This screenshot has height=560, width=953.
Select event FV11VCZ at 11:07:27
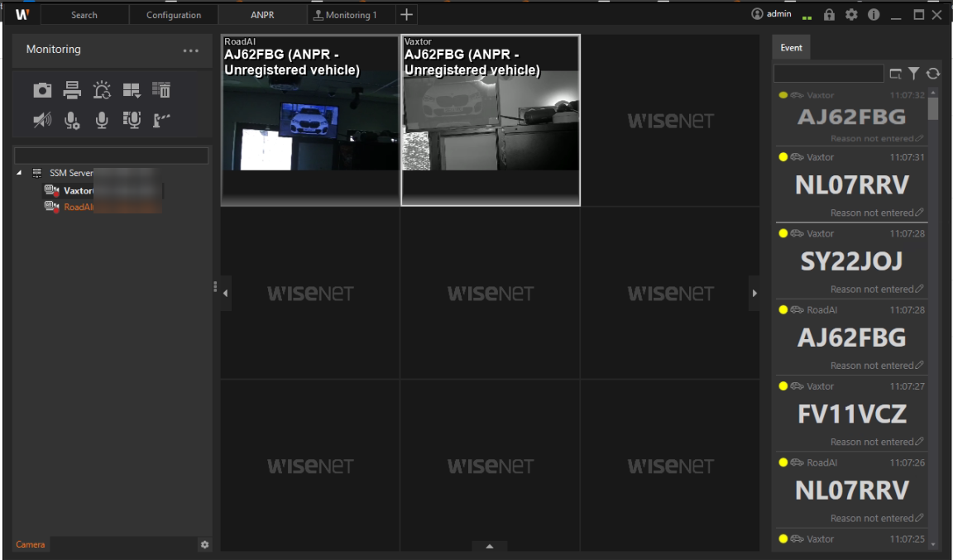(x=851, y=414)
